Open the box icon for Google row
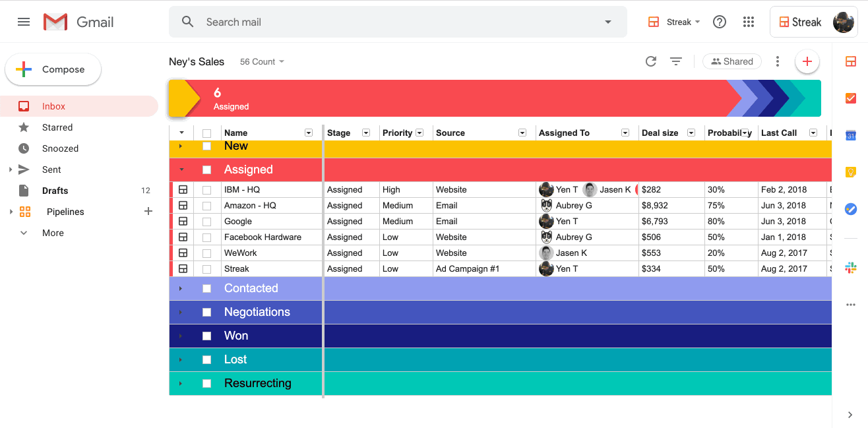Viewport: 868px width, 428px height. point(183,221)
